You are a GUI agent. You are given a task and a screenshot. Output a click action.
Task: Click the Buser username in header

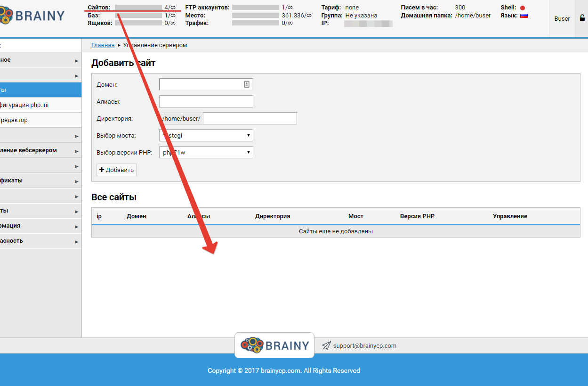(562, 19)
